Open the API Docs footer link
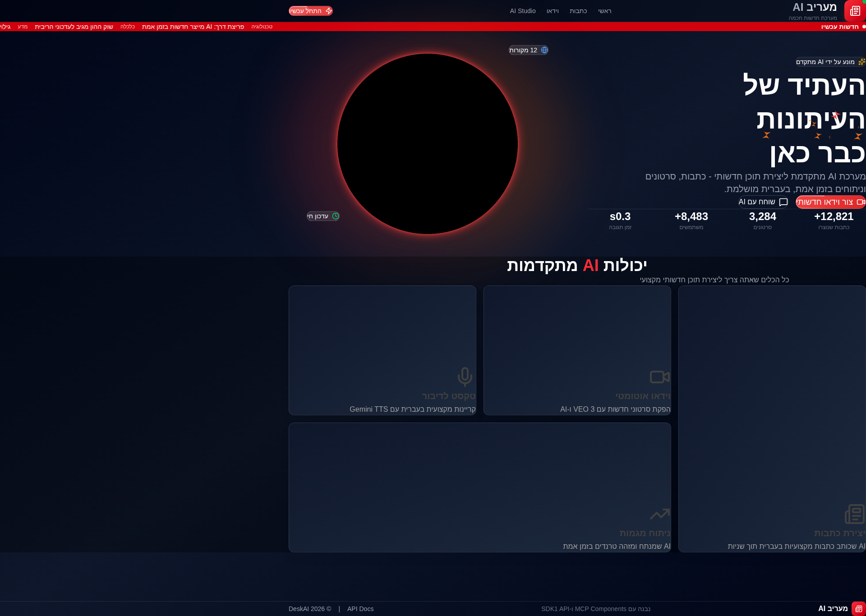The width and height of the screenshot is (866, 616). pyautogui.click(x=360, y=609)
